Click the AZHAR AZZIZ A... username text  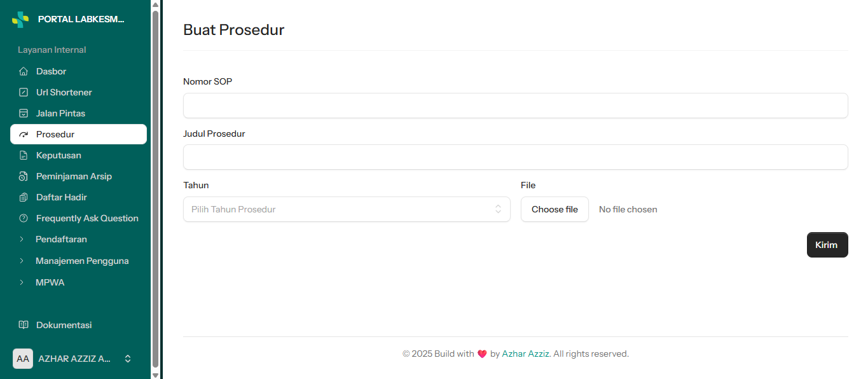[74, 359]
